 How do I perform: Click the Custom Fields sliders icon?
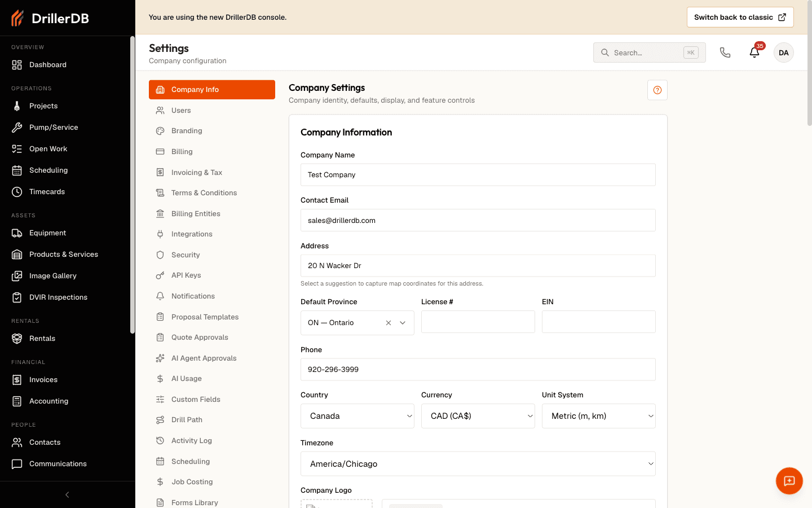tap(160, 400)
